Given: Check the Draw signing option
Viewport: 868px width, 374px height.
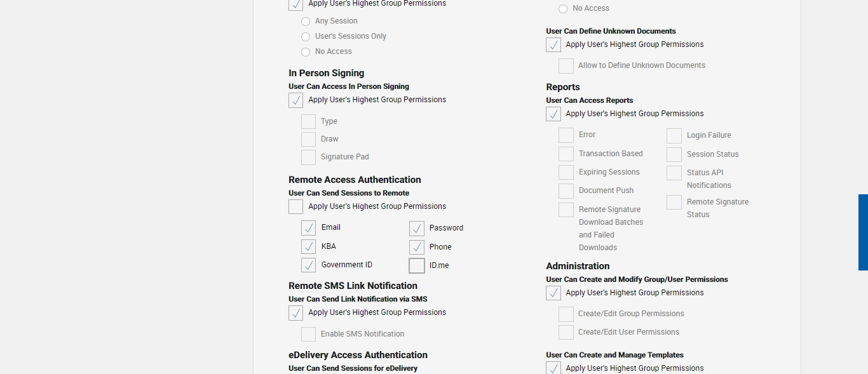Looking at the screenshot, I should pyautogui.click(x=309, y=140).
